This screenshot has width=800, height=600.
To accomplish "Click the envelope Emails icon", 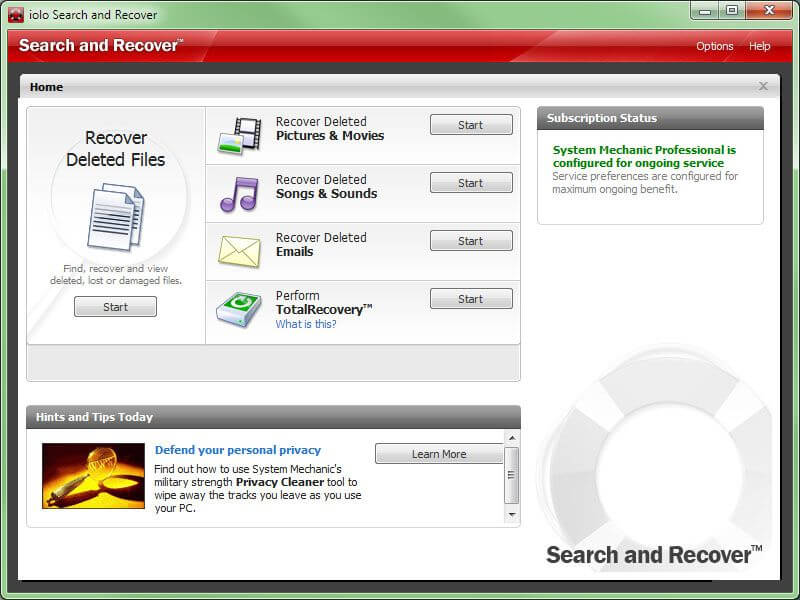I will pos(239,251).
